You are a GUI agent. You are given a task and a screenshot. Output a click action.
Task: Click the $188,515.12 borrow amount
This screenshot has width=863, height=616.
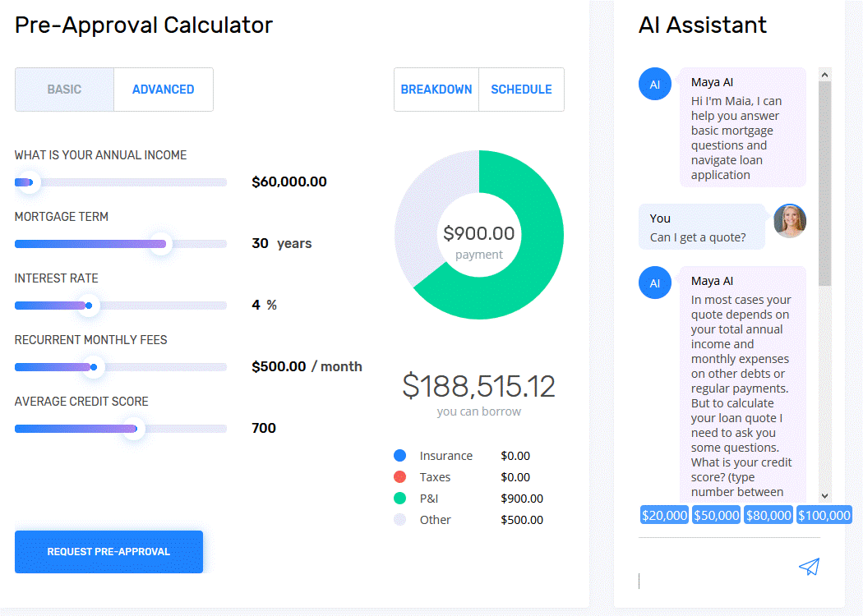click(x=479, y=385)
